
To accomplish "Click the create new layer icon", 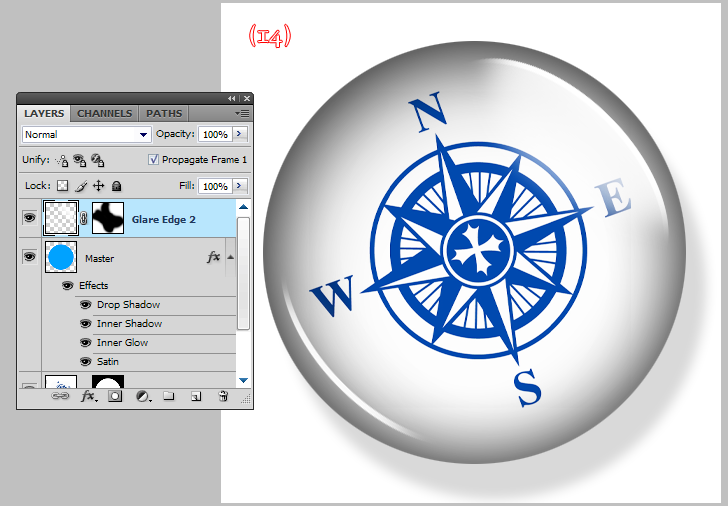I will (196, 396).
